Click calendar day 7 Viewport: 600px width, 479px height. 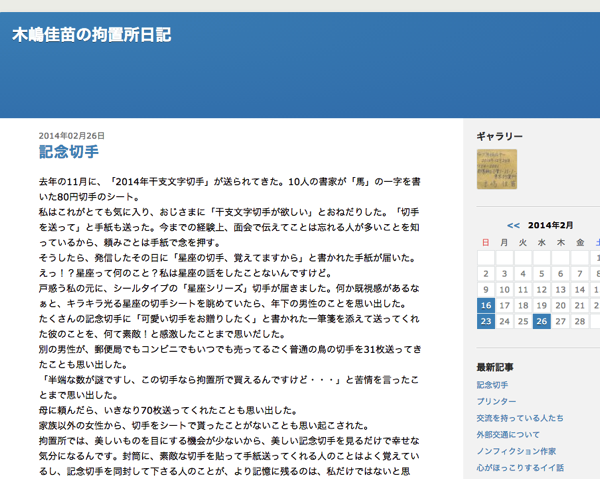(580, 274)
